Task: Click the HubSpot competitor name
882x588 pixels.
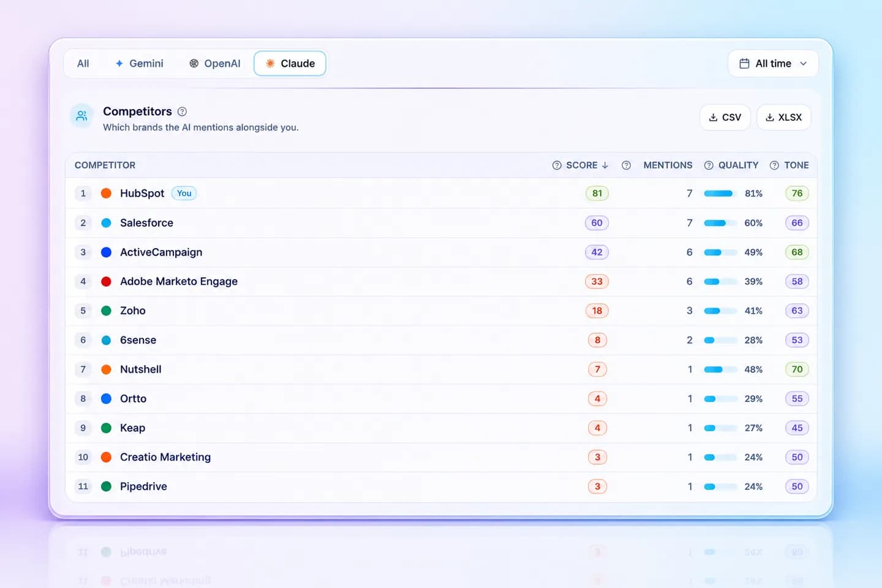Action: [x=142, y=194]
